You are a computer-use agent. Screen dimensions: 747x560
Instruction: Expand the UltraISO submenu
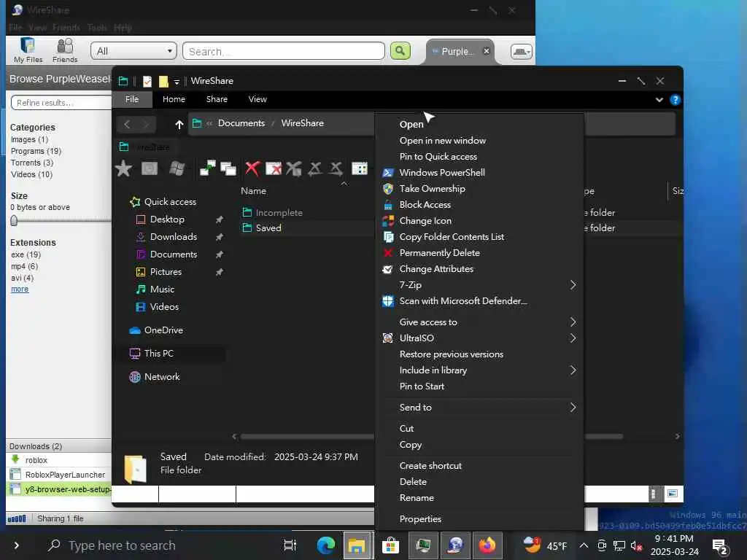573,338
